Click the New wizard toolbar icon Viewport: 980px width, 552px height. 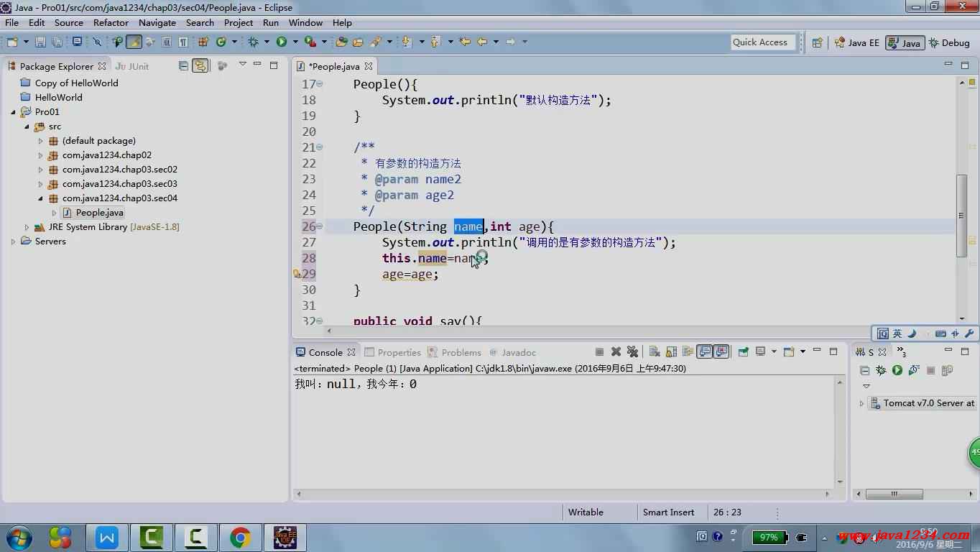[x=12, y=42]
